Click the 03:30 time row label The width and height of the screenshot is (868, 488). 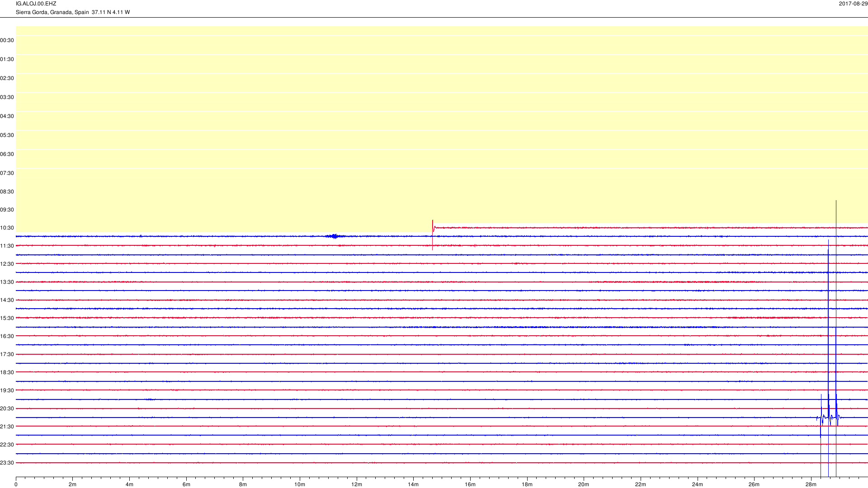7,97
